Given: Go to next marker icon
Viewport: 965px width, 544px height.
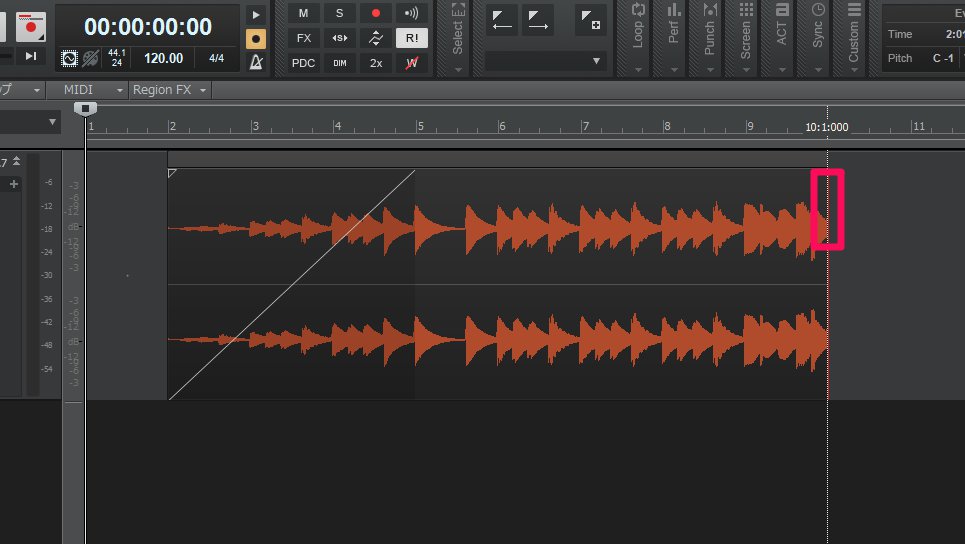Looking at the screenshot, I should pos(538,20).
